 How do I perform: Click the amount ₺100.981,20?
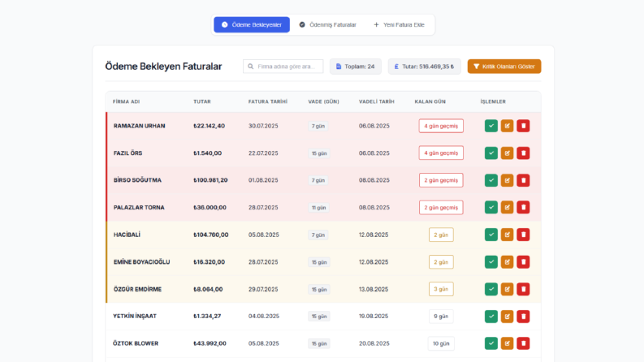point(210,180)
